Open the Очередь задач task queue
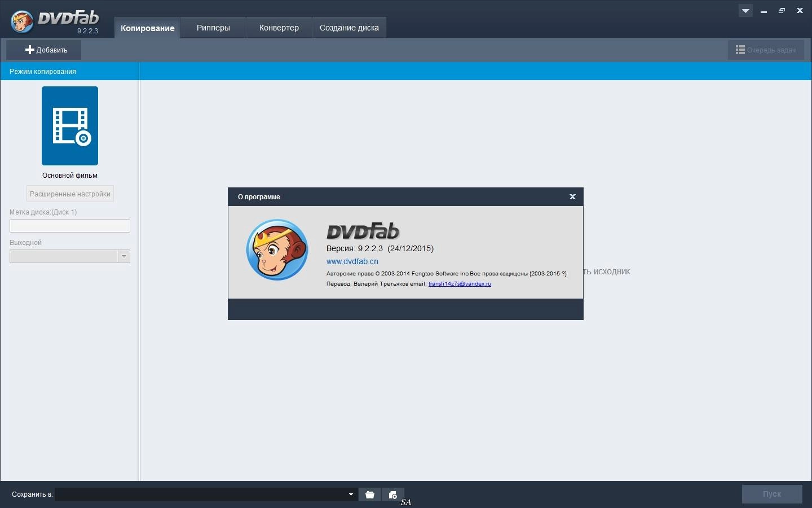This screenshot has height=508, width=812. tap(766, 50)
